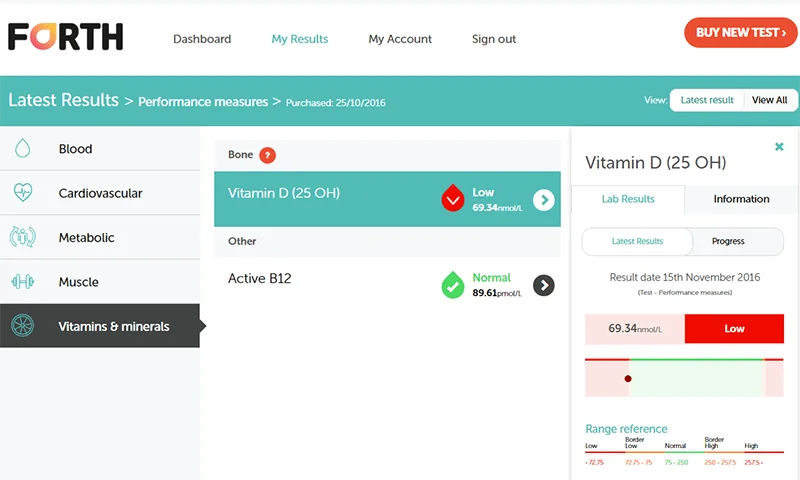Viewport: 800px width, 480px height.
Task: Click the green Normal droplet status icon
Action: click(453, 285)
